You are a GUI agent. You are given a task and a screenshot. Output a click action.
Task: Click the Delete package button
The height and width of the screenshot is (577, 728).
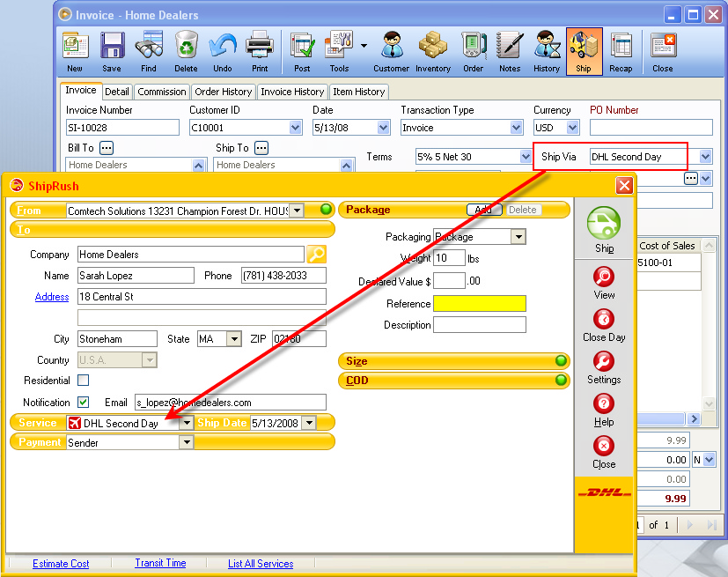(x=523, y=210)
